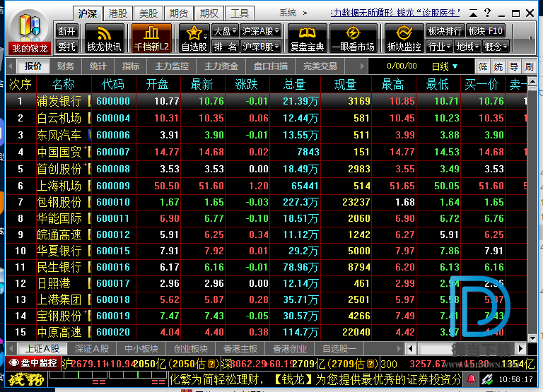Click 断开 disconnect button
543x392 pixels.
(66, 31)
